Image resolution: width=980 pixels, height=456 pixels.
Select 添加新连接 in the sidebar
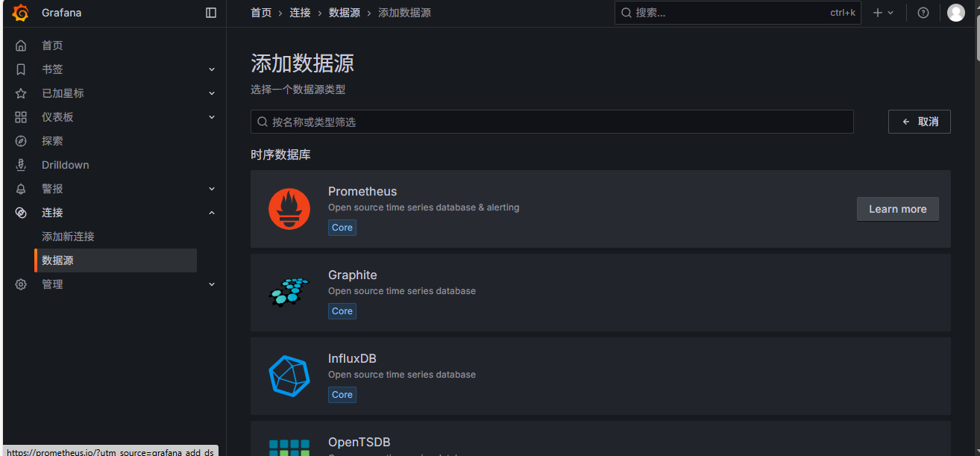click(68, 237)
